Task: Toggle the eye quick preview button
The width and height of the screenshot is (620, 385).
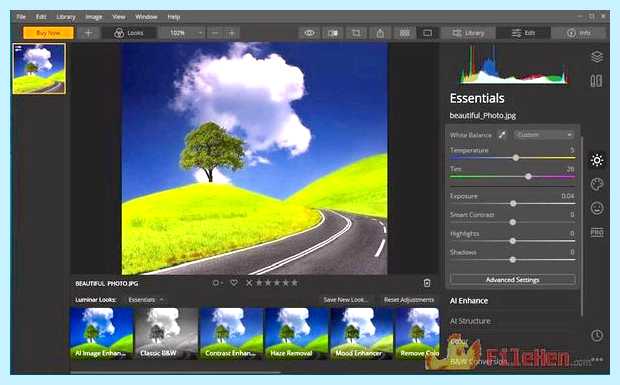Action: [310, 33]
